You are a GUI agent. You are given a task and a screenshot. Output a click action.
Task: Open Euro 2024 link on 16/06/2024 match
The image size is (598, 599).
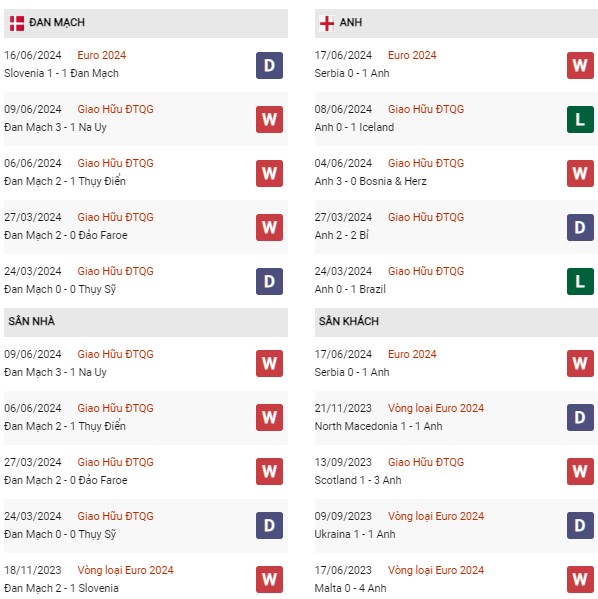[x=102, y=55]
